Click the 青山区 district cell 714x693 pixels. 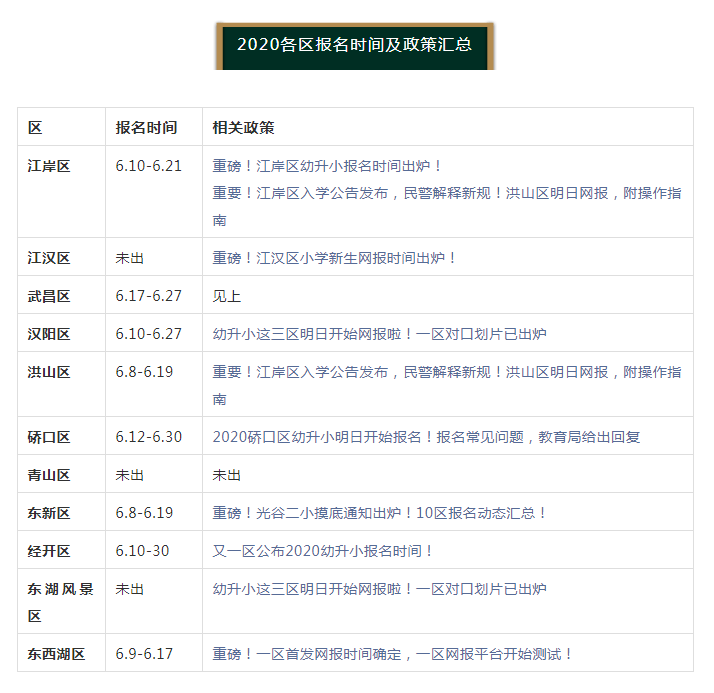49,475
